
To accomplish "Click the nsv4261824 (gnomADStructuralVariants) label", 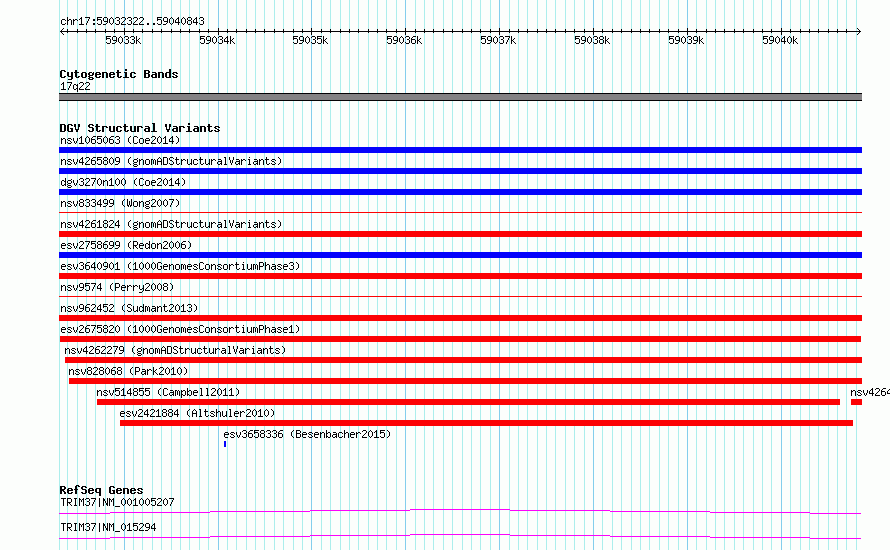I will pyautogui.click(x=171, y=224).
